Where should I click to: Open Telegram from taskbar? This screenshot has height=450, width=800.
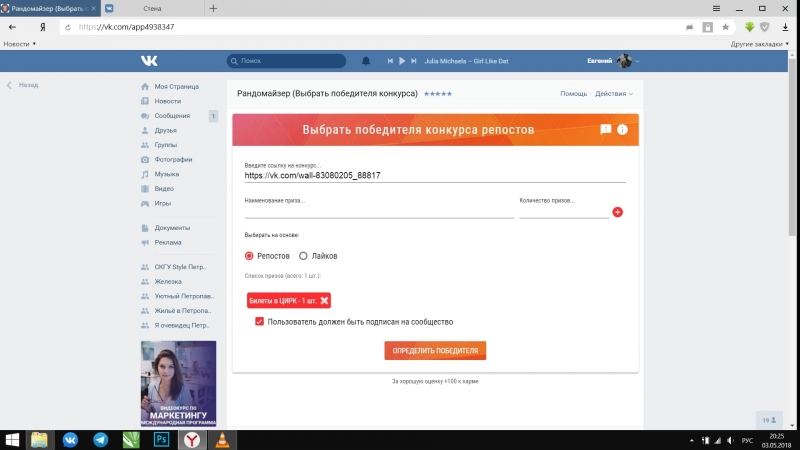coord(101,440)
